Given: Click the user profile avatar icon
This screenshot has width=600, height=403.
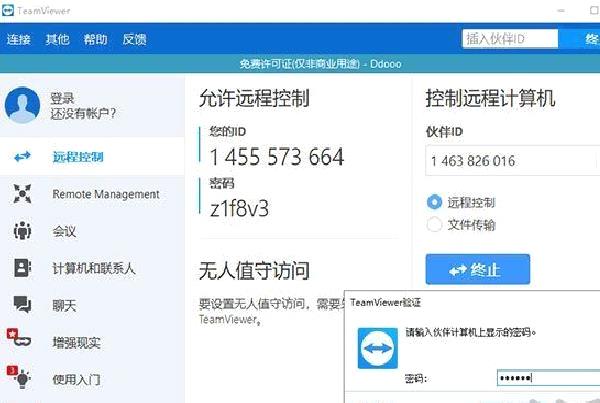Looking at the screenshot, I should click(22, 105).
